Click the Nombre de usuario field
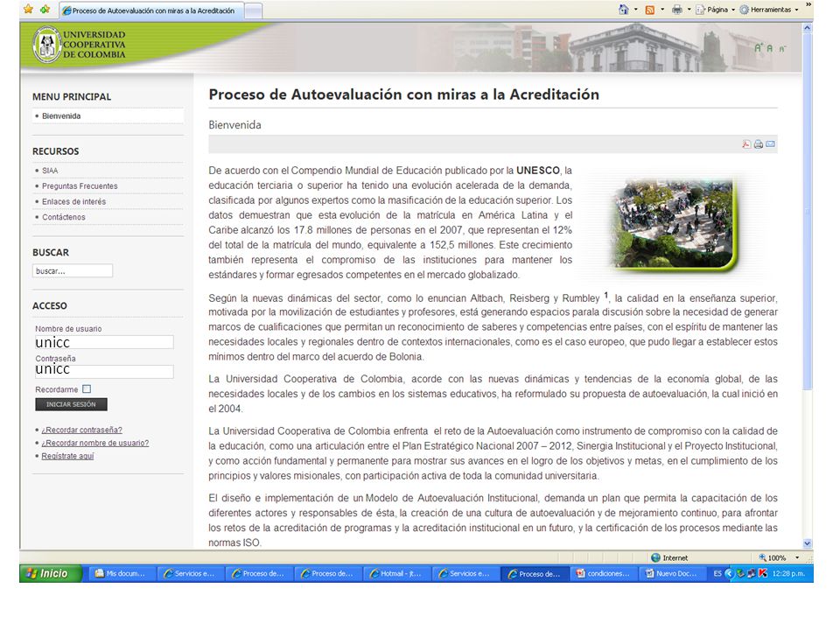Screen dimensions: 840x630 104,342
